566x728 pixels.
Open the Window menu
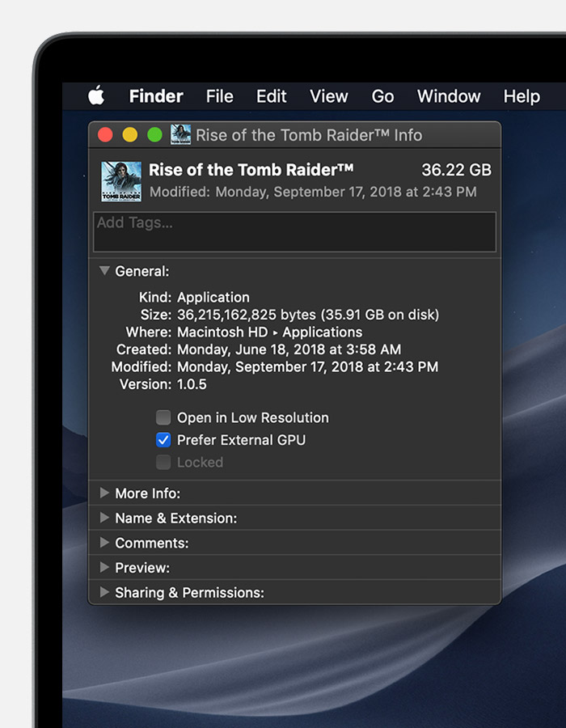pyautogui.click(x=449, y=96)
